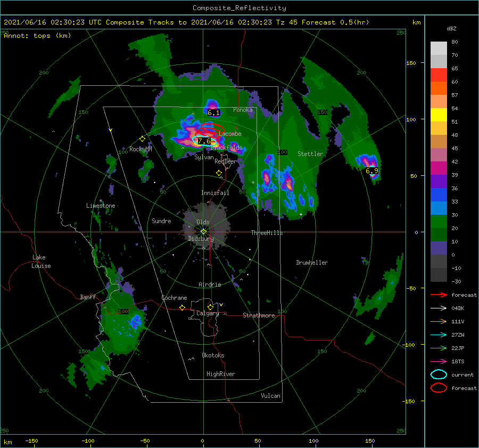Click the HighRiver city label
Screen dimensions: 479x448
(221, 374)
